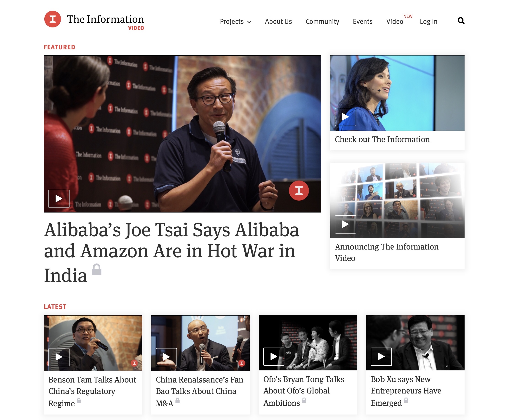This screenshot has width=508, height=420.
Task: Play the Fan Bao China M&A video
Action: coord(166,357)
